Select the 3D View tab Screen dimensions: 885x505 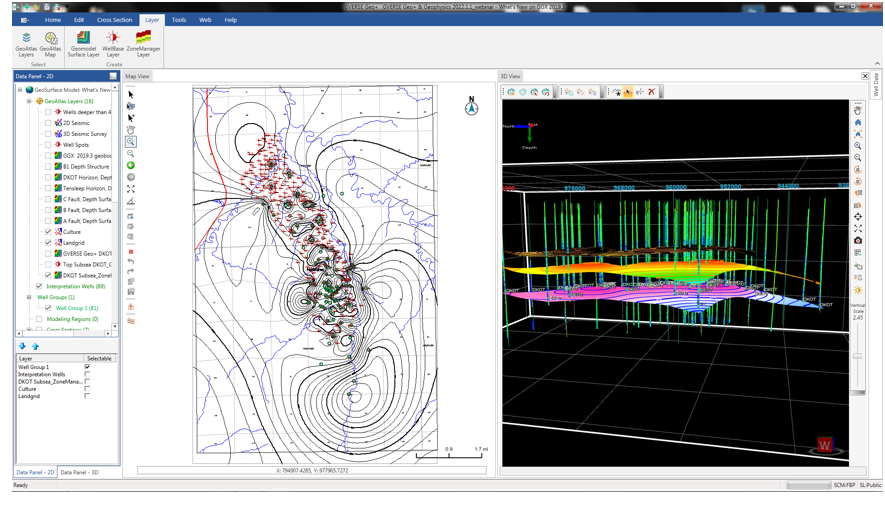point(510,76)
